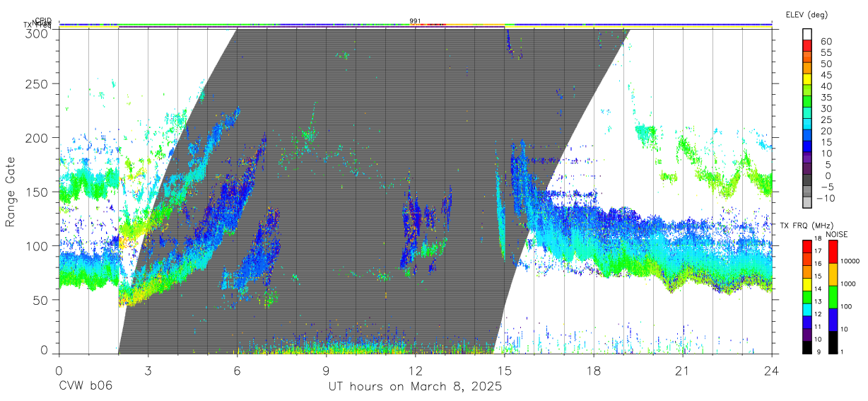Click the '1' noise legend tick
The image size is (868, 401).
(x=841, y=351)
